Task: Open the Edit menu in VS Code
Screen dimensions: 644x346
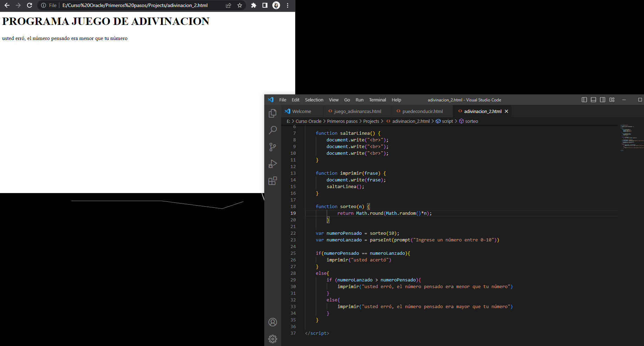Action: (296, 100)
